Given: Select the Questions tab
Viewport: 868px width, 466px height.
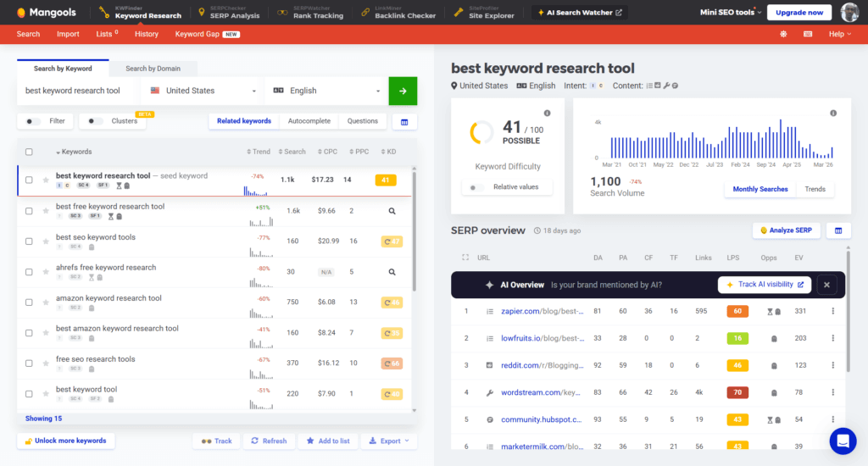Looking at the screenshot, I should 363,121.
